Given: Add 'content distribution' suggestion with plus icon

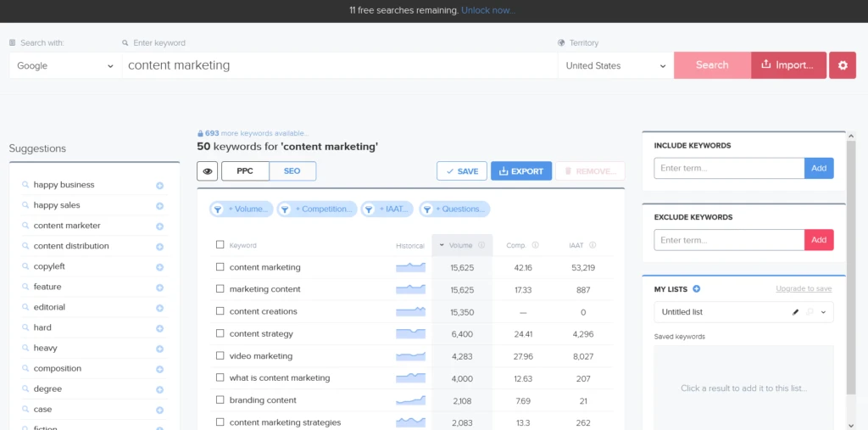Looking at the screenshot, I should (159, 247).
